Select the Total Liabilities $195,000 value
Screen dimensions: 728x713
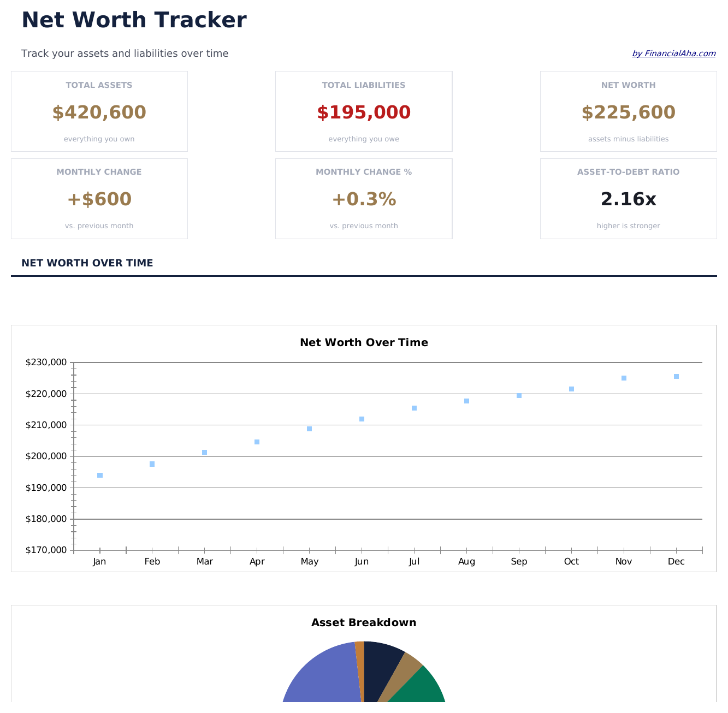[364, 113]
